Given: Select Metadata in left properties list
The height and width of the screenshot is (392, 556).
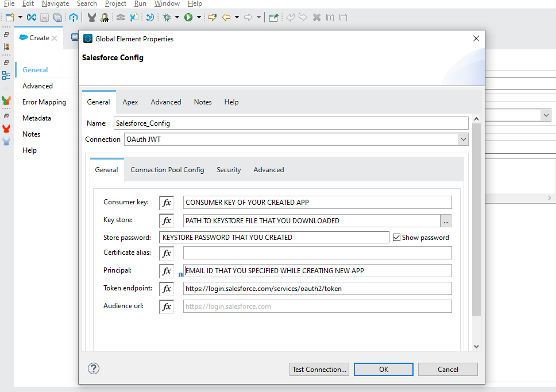Looking at the screenshot, I should 37,118.
